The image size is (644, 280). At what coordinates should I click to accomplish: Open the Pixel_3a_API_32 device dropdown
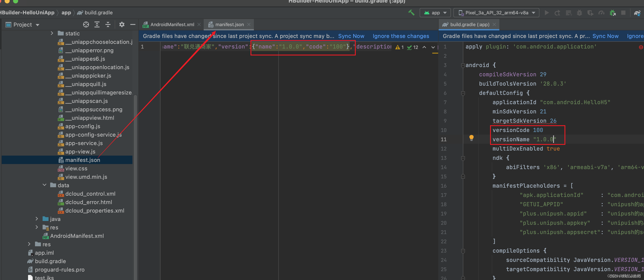[x=496, y=12]
